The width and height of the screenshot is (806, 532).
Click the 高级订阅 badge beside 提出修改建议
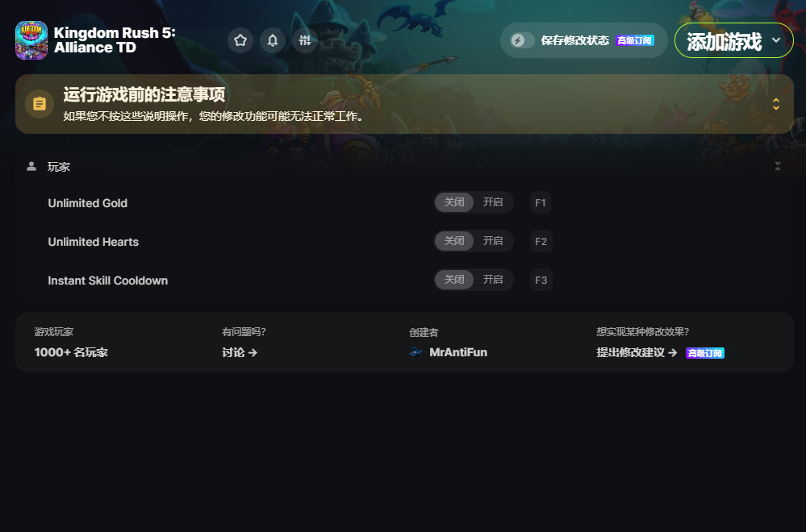pos(704,353)
